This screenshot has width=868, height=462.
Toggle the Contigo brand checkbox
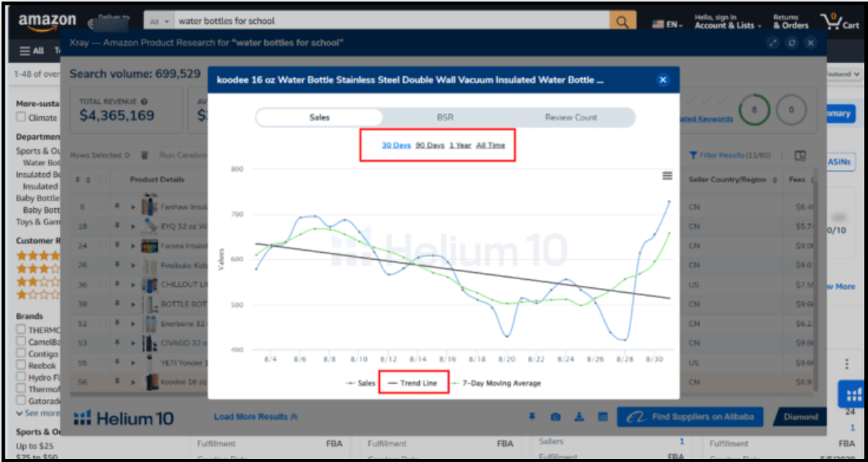[x=22, y=354]
